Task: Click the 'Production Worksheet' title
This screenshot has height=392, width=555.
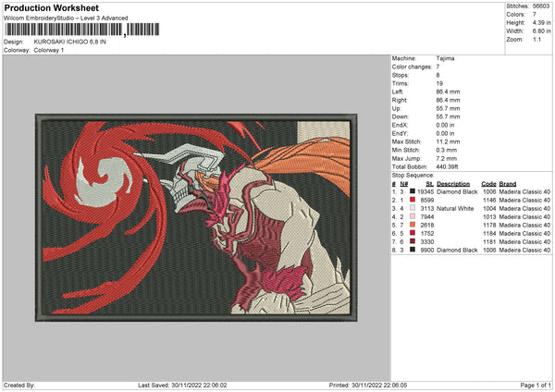Action: click(x=51, y=7)
